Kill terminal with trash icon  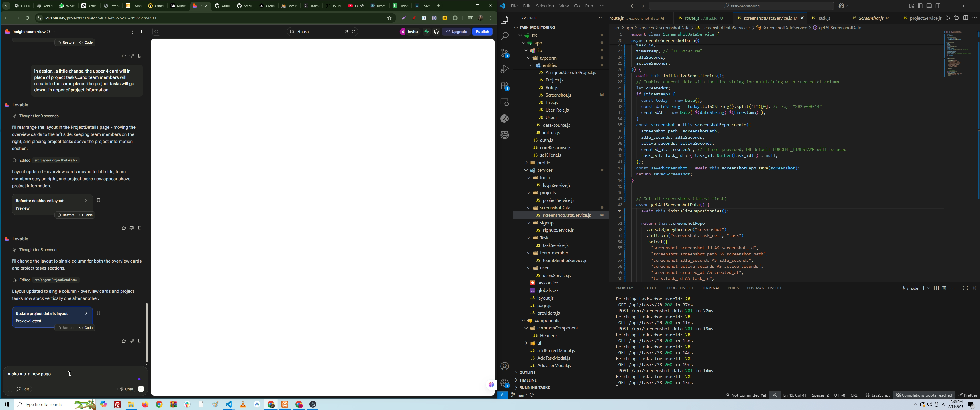[x=944, y=288]
